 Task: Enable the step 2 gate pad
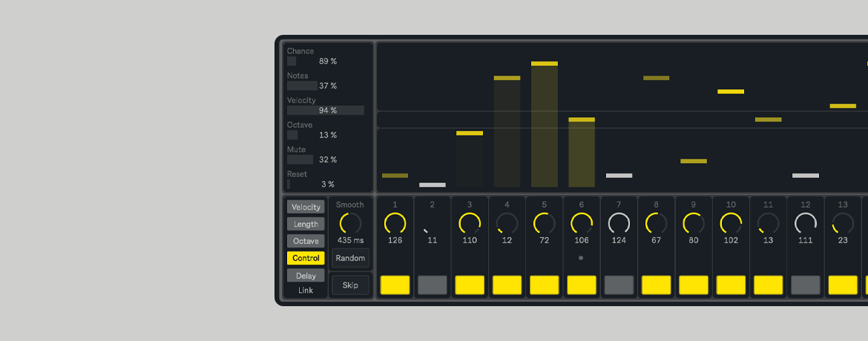point(433,285)
